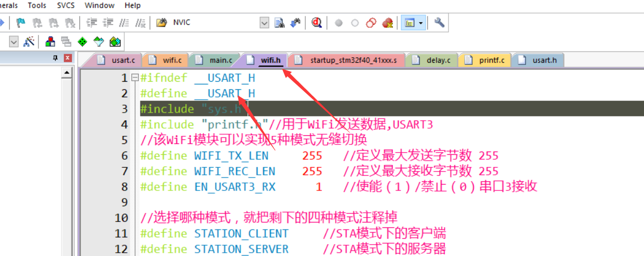This screenshot has width=644, height=256.
Task: Open Select Software Packs icon
Action: point(99,41)
